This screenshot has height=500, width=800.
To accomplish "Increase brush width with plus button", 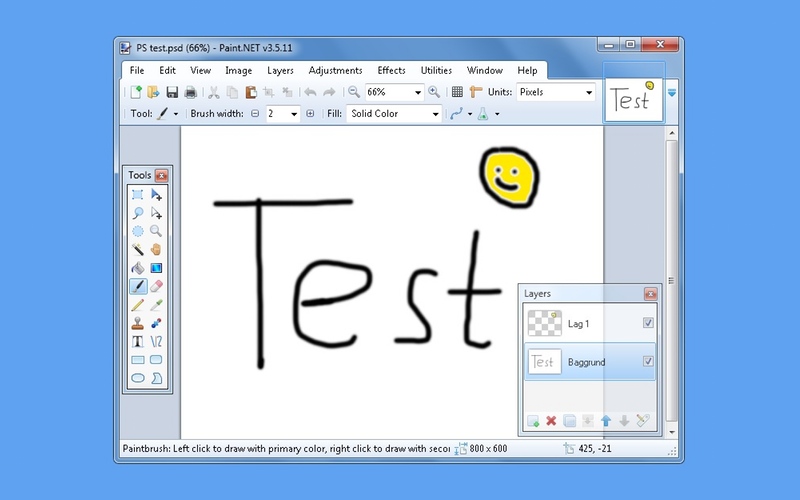I will [x=310, y=114].
